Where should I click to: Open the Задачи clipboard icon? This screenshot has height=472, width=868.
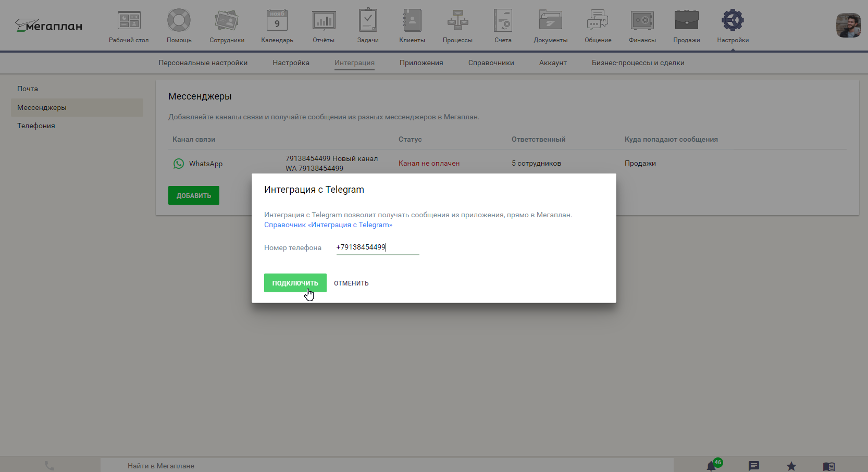click(x=368, y=21)
